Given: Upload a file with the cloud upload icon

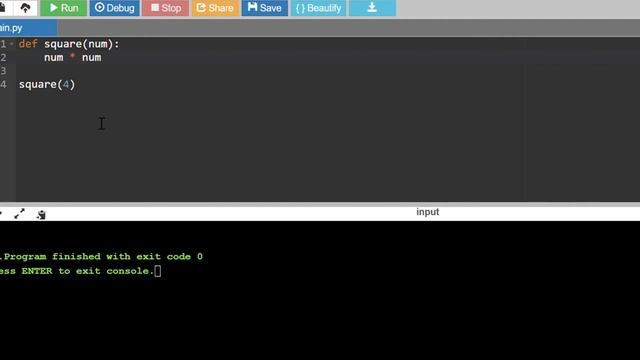Looking at the screenshot, I should click(x=25, y=8).
